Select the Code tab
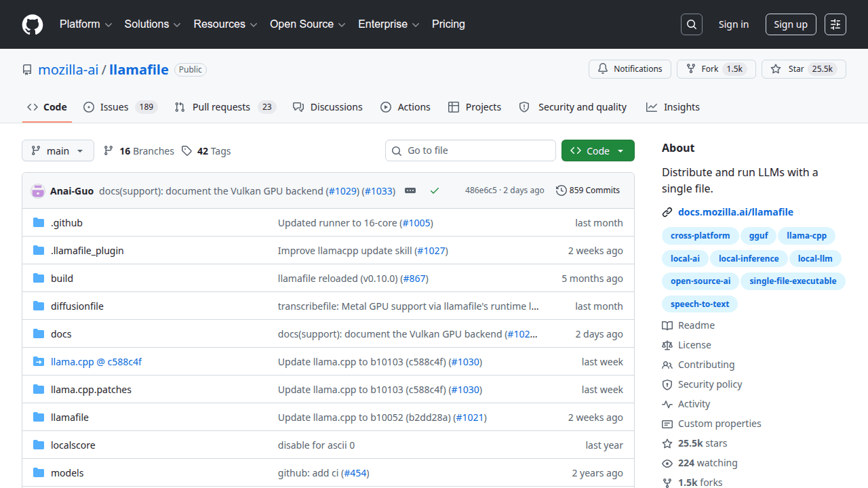The height and width of the screenshot is (488, 868). click(x=47, y=107)
